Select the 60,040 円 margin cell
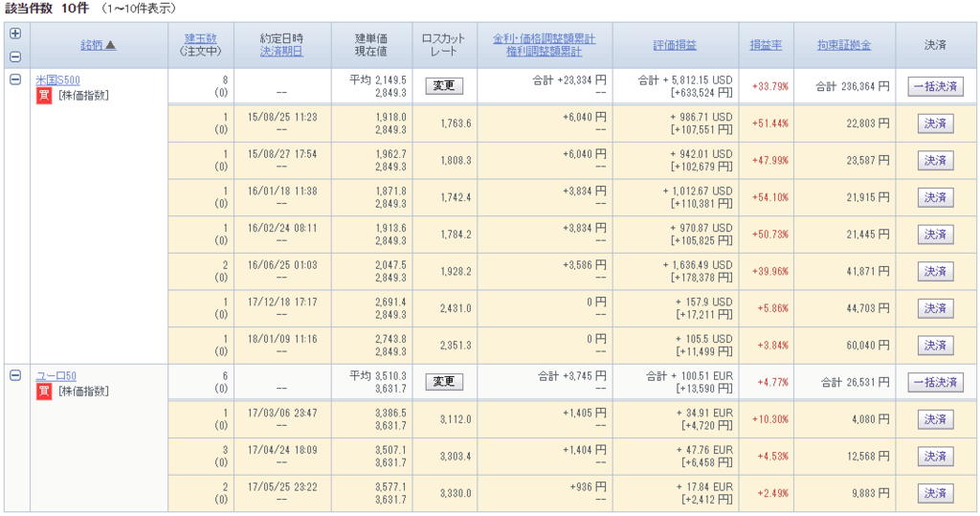The height and width of the screenshot is (516, 980). 868,346
